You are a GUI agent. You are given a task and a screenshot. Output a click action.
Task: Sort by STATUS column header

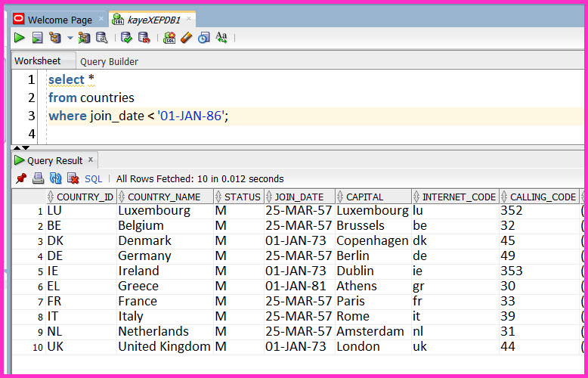pyautogui.click(x=239, y=197)
